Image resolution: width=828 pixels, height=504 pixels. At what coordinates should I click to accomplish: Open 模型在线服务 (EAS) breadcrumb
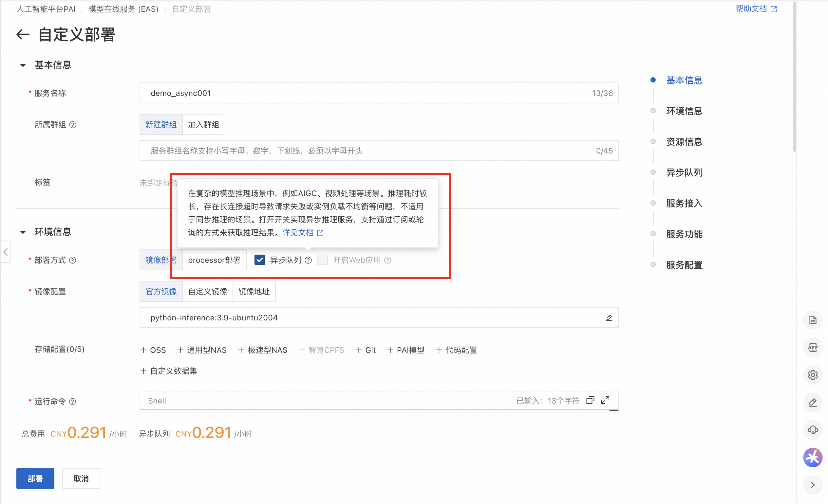pyautogui.click(x=123, y=9)
